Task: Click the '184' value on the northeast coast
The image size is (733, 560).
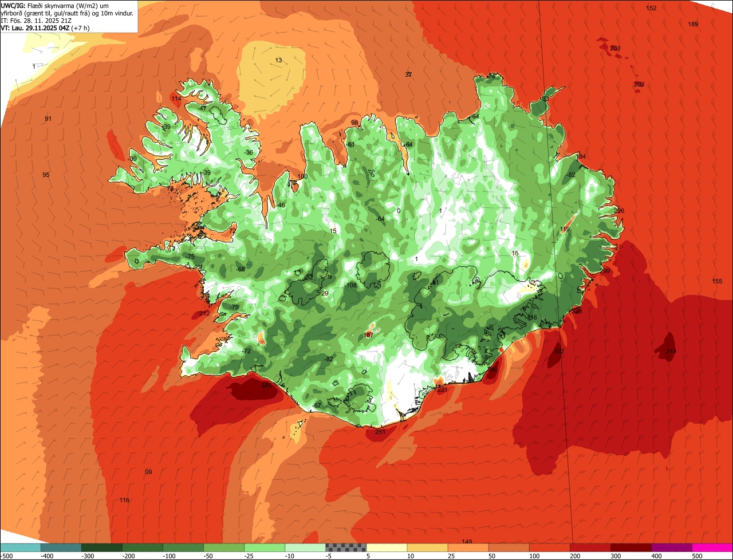Action: [x=581, y=156]
